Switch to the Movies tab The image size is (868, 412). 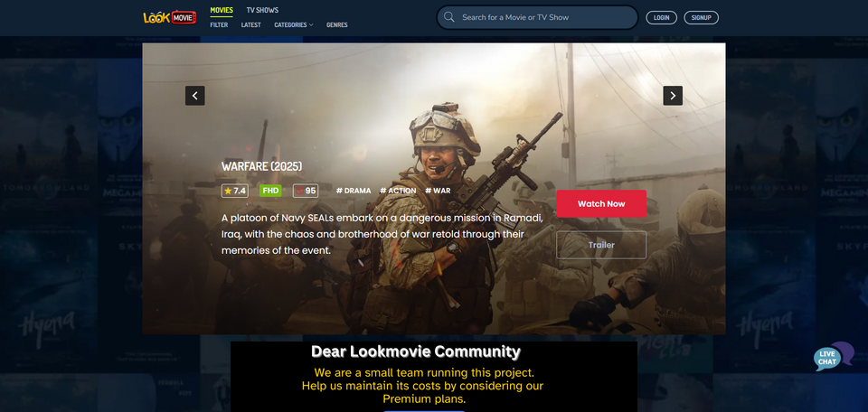(222, 10)
